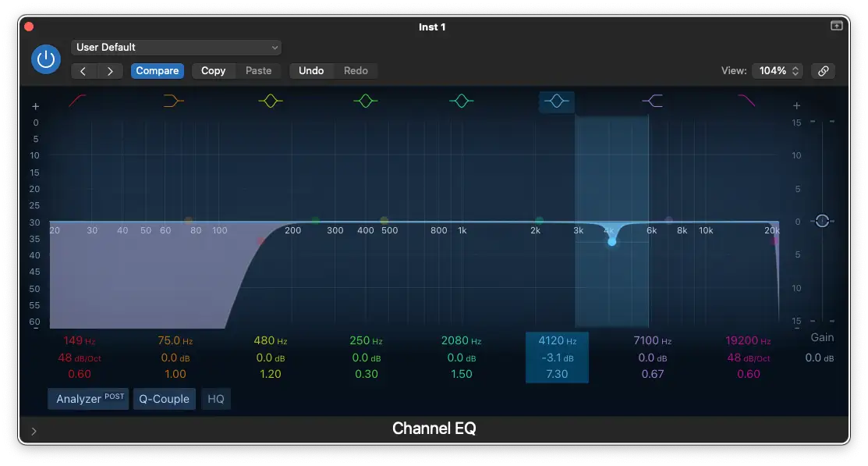Disable the Q-Couple option

164,399
